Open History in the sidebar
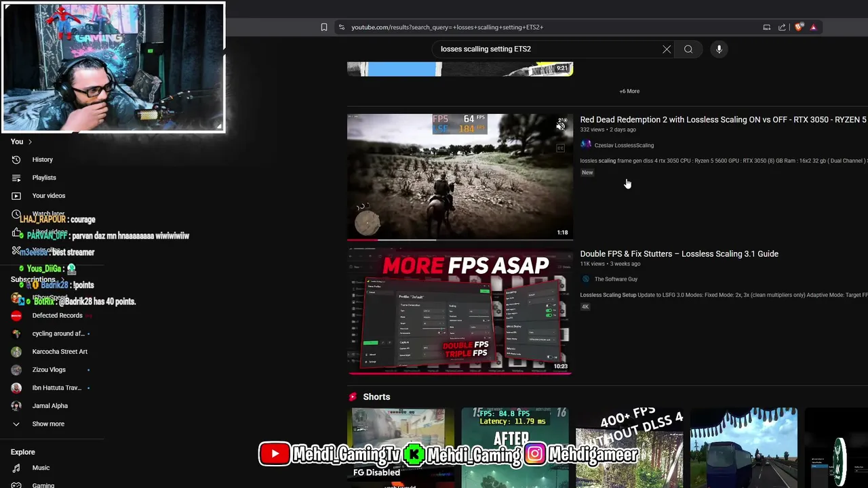 click(x=42, y=159)
